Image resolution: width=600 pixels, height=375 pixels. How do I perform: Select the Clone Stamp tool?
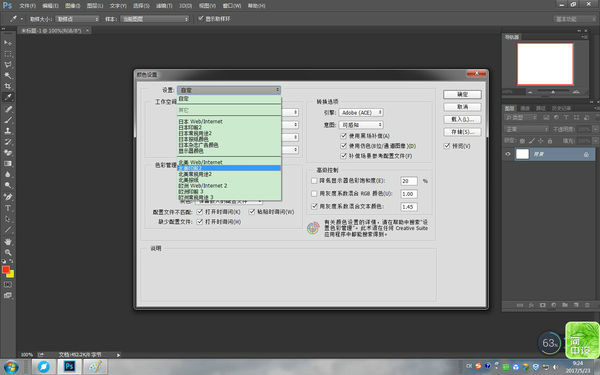pos(8,130)
